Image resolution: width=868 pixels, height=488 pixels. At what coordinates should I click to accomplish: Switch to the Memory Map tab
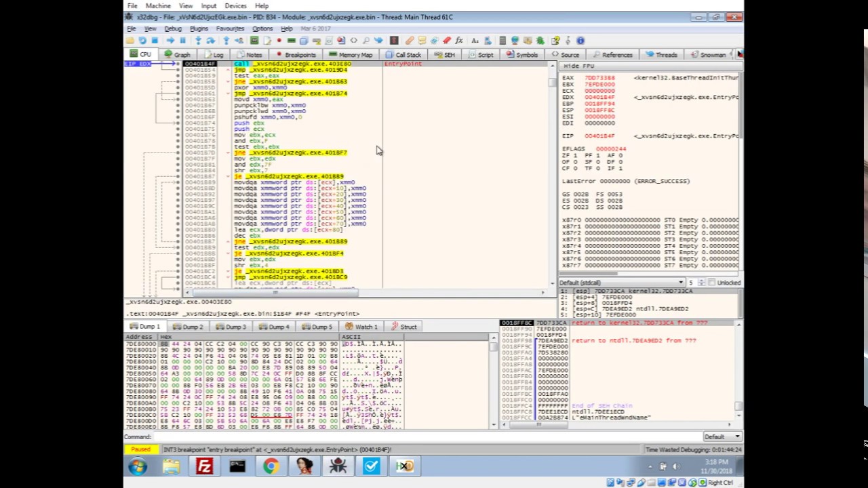tap(351, 54)
